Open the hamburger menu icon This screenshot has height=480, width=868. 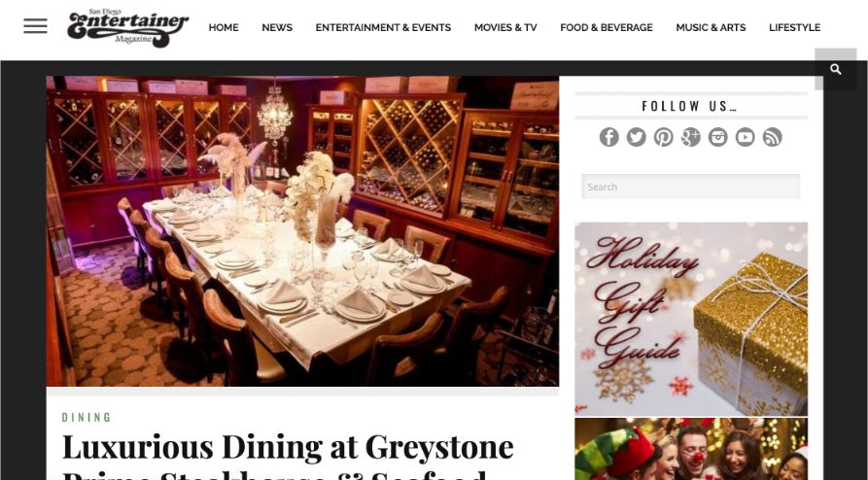tap(35, 26)
